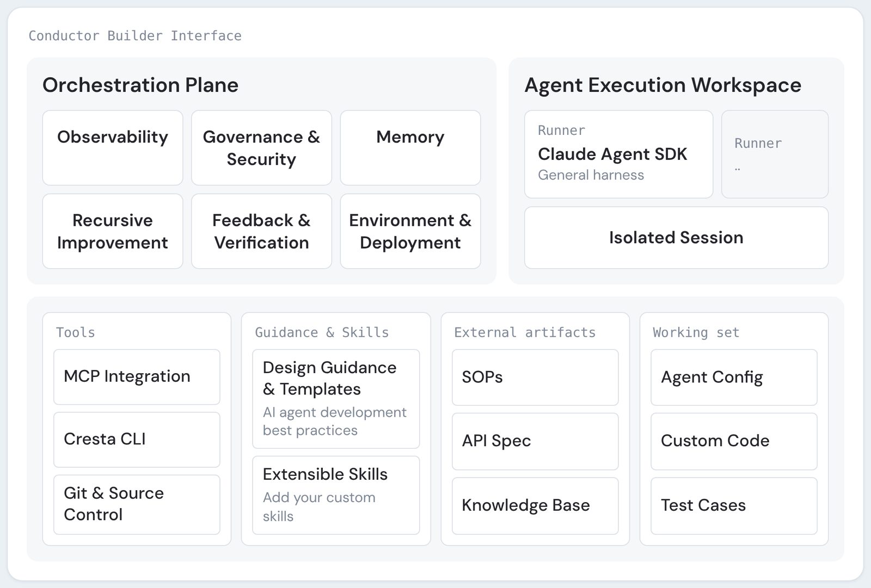871x588 pixels.
Task: Select the Recursive Improvement card
Action: 113,231
